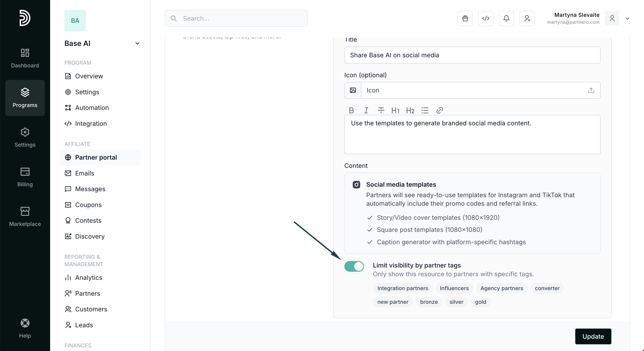Image resolution: width=644 pixels, height=351 pixels.
Task: Click the upload icon in the Icon field
Action: click(x=591, y=90)
